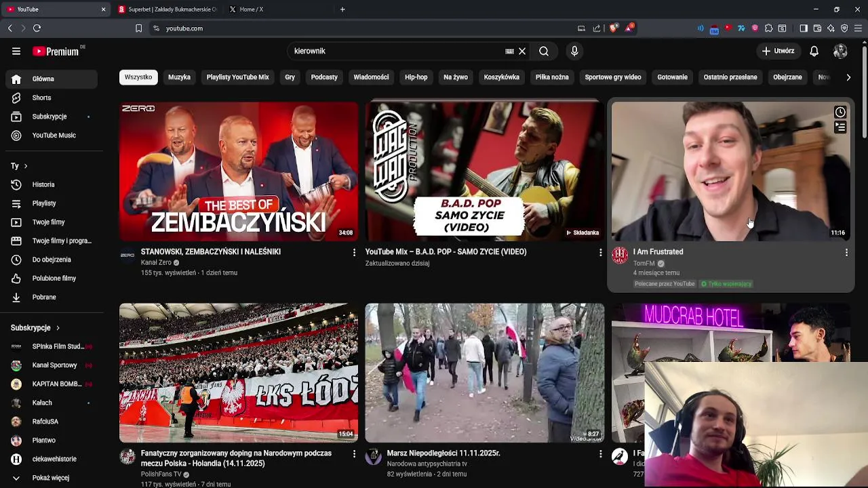
Task: Select the Podcasty filter chip
Action: (x=324, y=77)
